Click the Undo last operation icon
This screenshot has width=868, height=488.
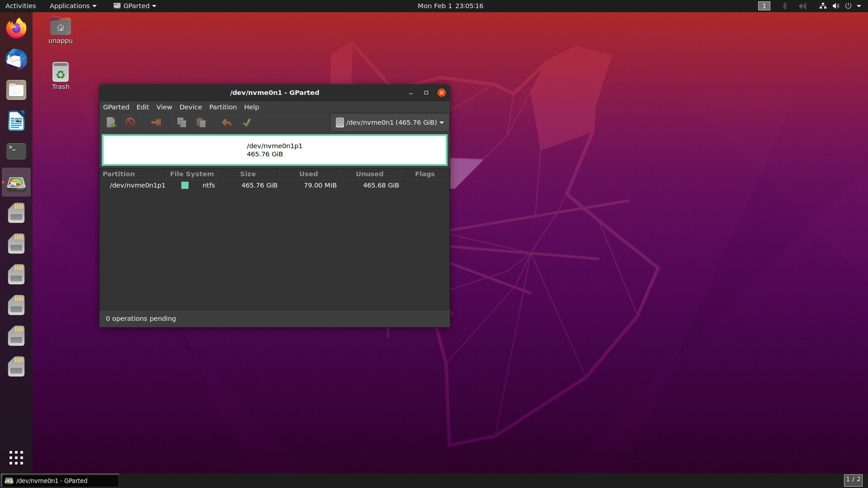227,122
